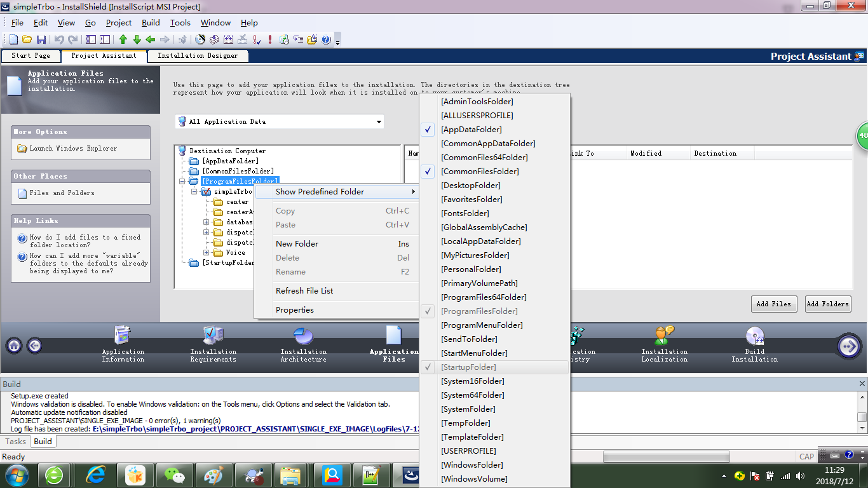This screenshot has width=868, height=488.
Task: Check [FontsFolder] in predefined folder list
Action: [494, 213]
